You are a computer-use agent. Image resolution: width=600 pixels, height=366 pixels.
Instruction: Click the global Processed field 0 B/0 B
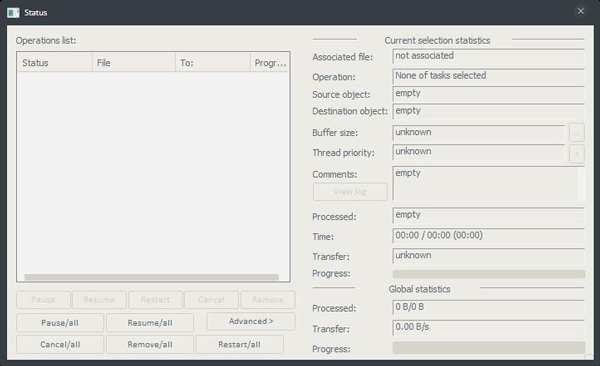(489, 307)
